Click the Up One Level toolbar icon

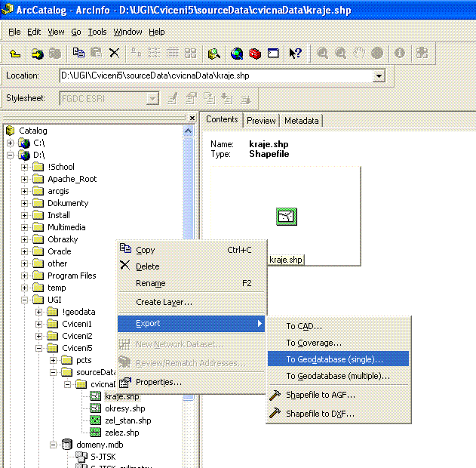[15, 54]
